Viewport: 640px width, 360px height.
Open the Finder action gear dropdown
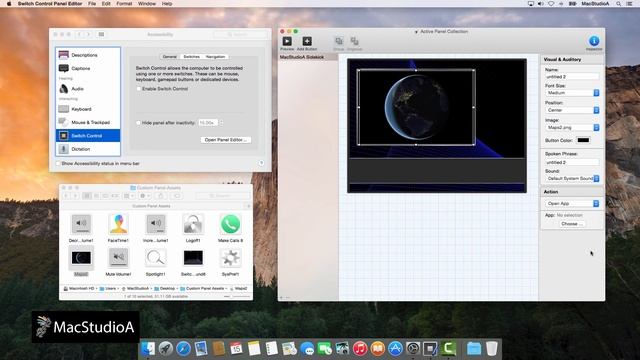[144, 196]
